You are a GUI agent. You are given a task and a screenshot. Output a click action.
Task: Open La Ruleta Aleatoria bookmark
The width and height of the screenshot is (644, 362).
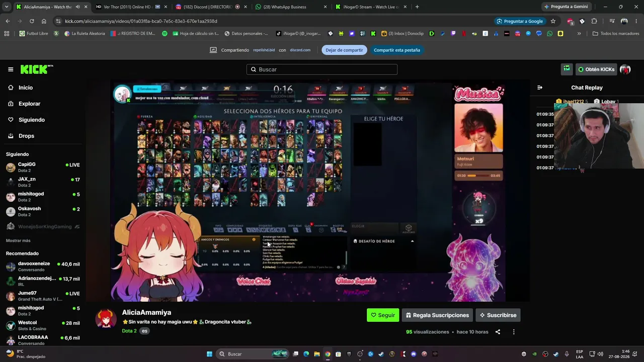85,34
